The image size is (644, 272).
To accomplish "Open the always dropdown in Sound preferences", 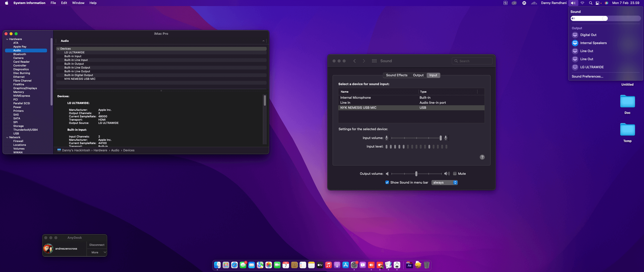I will point(444,182).
